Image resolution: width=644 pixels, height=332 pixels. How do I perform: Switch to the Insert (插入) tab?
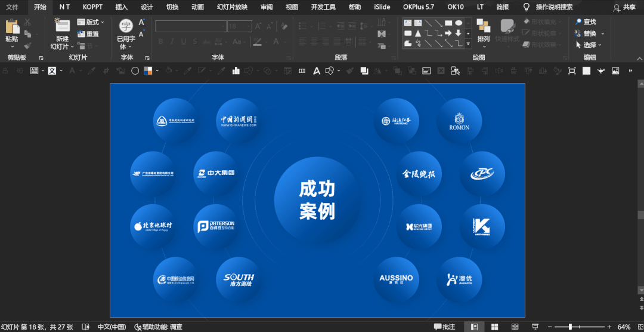click(122, 7)
